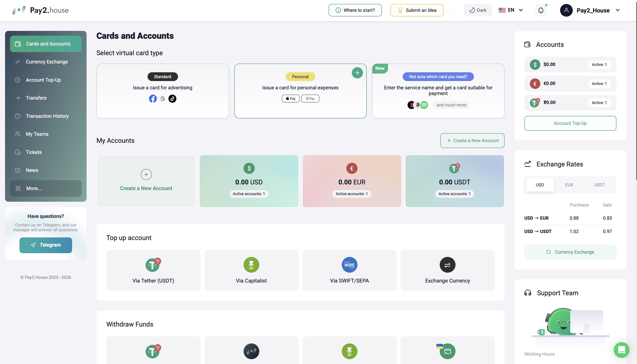Click the Exchange Currency arrows icon
The height and width of the screenshot is (364, 637).
447,265
